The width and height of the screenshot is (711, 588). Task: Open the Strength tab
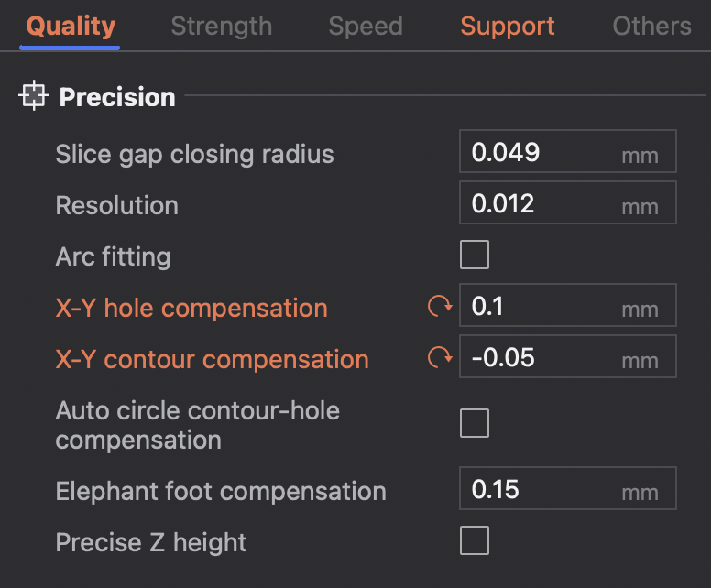[221, 26]
